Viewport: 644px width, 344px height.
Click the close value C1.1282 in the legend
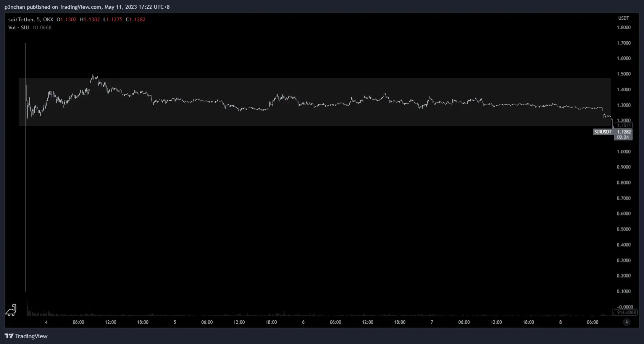coord(136,19)
